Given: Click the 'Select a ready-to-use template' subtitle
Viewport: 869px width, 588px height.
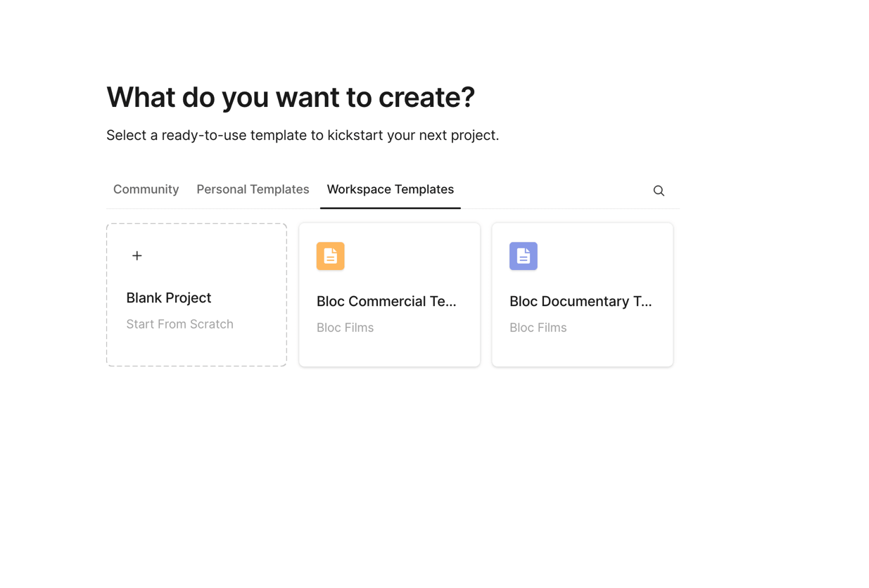Looking at the screenshot, I should point(302,135).
